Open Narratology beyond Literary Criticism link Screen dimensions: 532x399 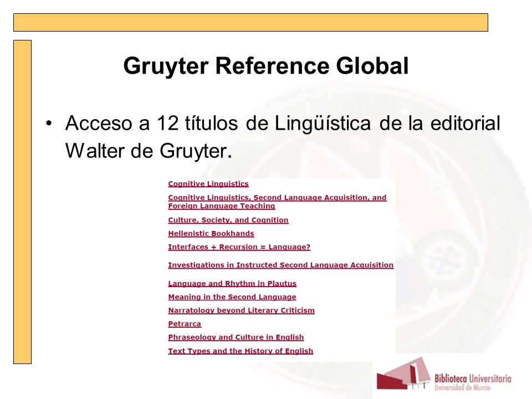click(241, 310)
